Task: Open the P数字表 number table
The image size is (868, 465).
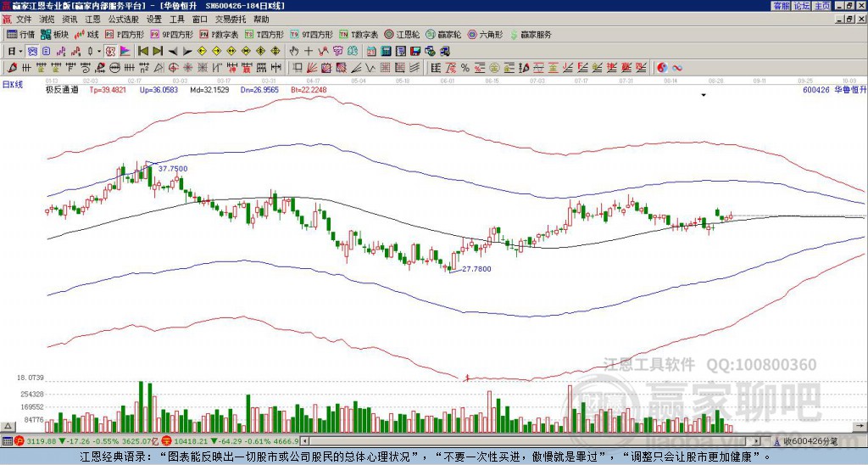Action: point(219,34)
